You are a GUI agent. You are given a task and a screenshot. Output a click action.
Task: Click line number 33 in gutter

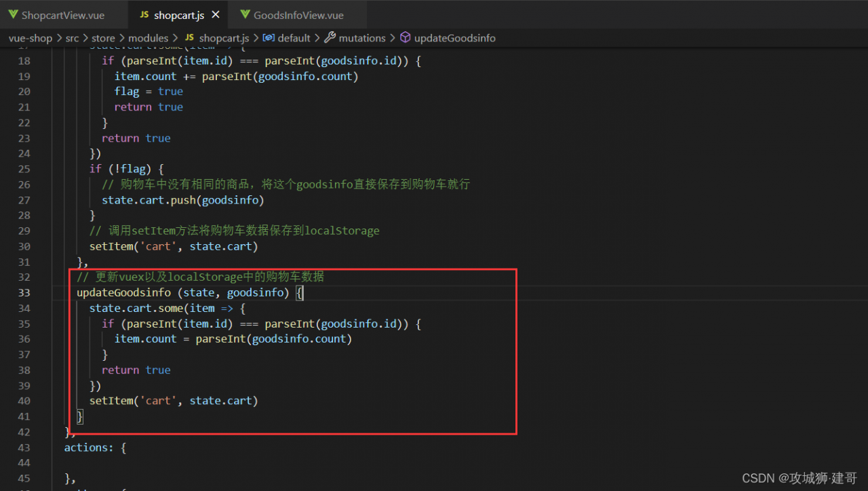point(24,293)
